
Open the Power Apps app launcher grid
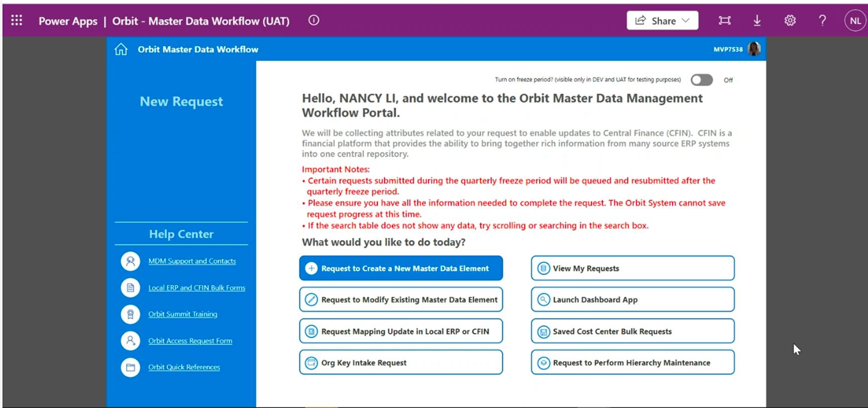tap(17, 20)
